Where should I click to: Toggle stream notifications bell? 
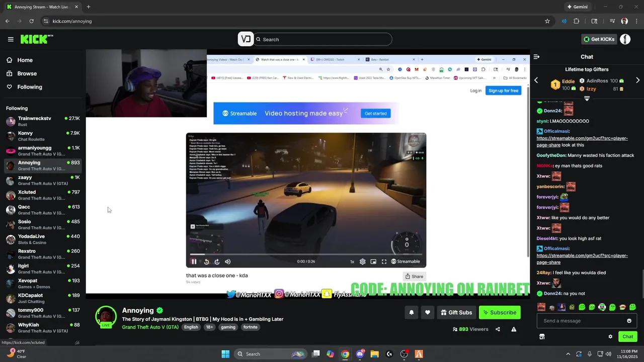coord(411,312)
